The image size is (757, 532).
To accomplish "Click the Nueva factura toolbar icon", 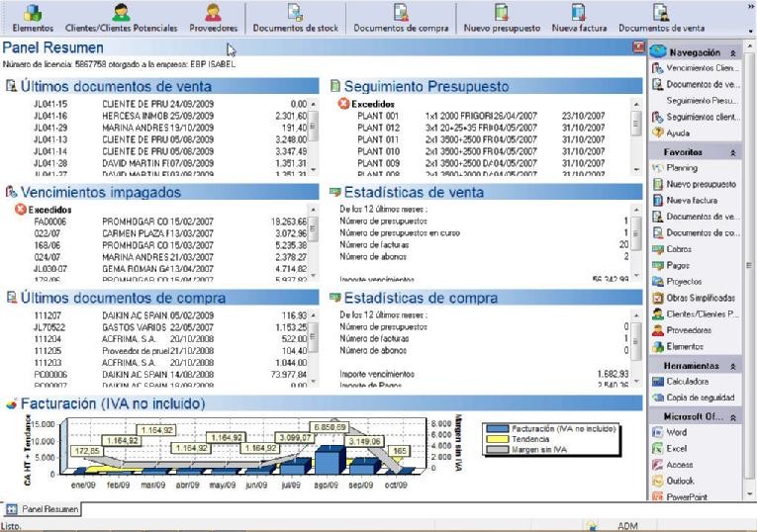I will (579, 18).
